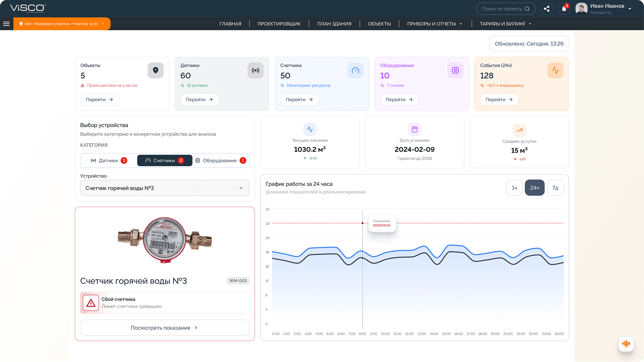Go to the Проектировщик menu item
This screenshot has width=644, height=362.
pyautogui.click(x=279, y=24)
